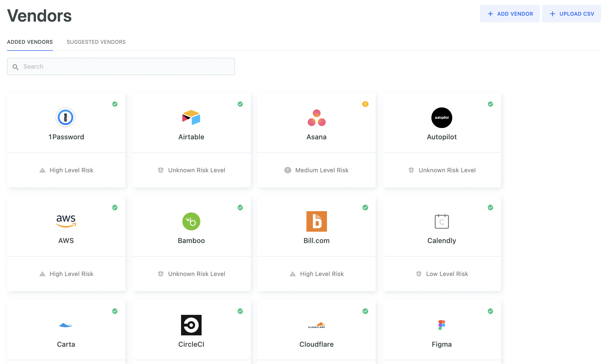608x364 pixels.
Task: Click Autopilot's "Unknown Risk Level" text
Action: [447, 170]
